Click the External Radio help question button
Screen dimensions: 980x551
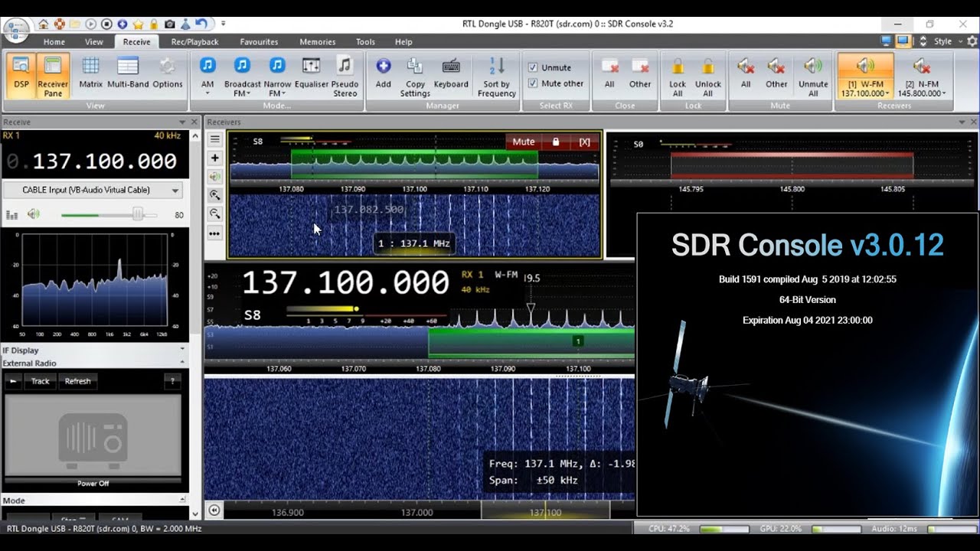[173, 381]
